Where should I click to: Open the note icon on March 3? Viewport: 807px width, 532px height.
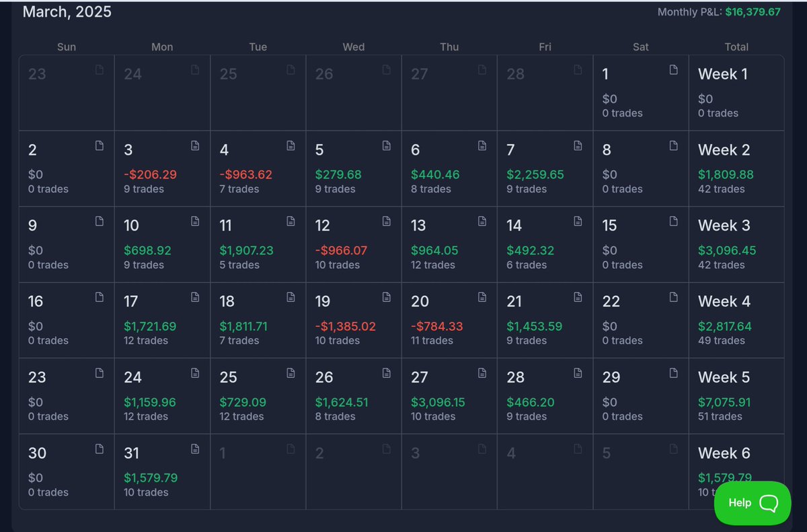195,145
